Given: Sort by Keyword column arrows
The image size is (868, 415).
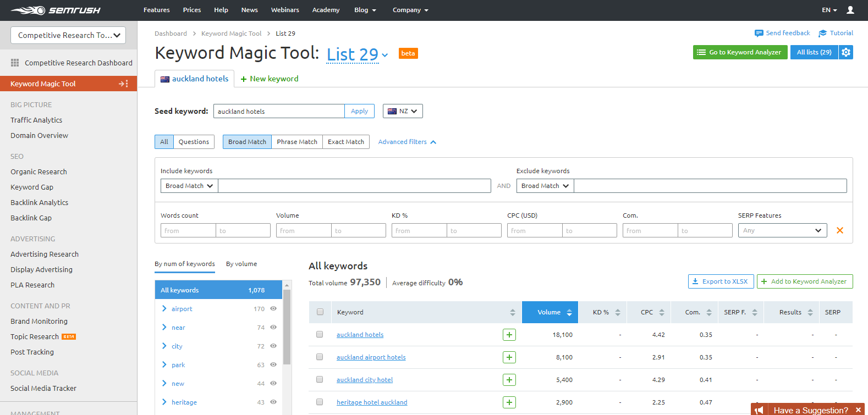Looking at the screenshot, I should click(x=513, y=312).
